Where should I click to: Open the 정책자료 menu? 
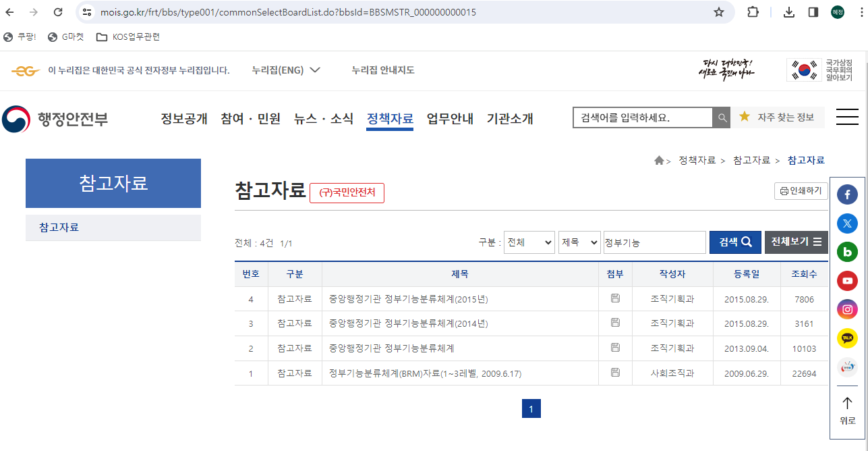pyautogui.click(x=390, y=119)
